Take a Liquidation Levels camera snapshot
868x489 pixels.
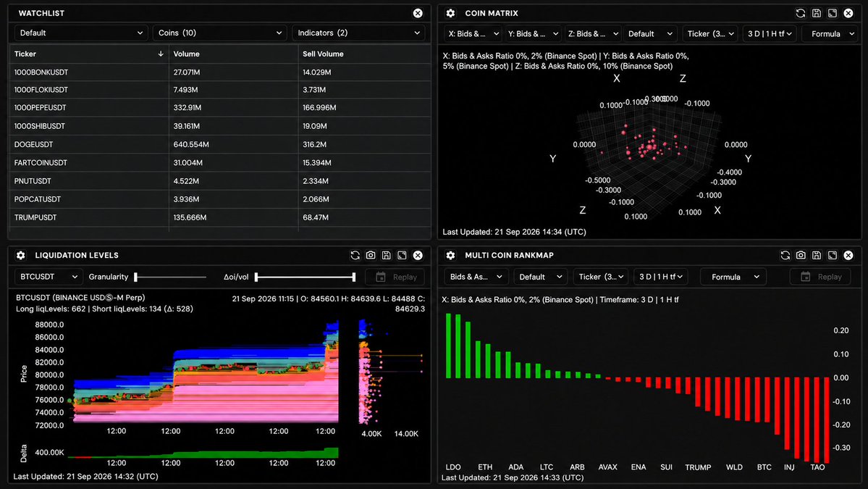371,255
